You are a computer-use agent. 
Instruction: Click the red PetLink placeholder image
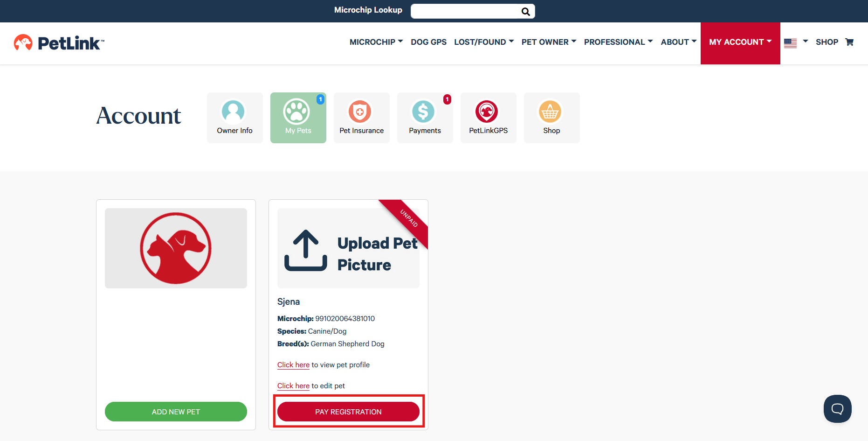pos(176,248)
